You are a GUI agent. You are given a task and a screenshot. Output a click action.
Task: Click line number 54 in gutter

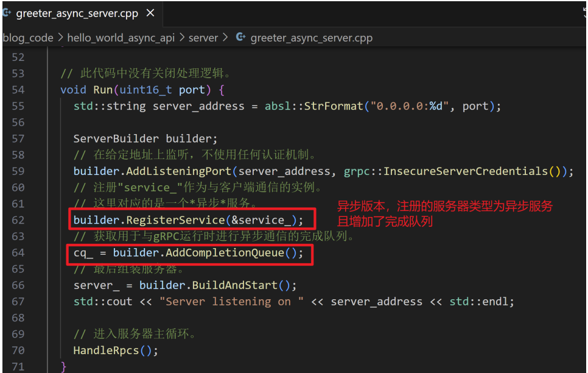pyautogui.click(x=18, y=90)
